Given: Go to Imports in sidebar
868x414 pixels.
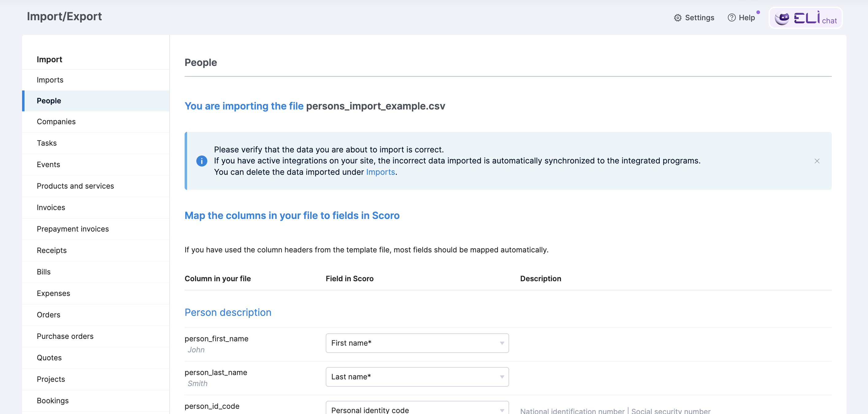Looking at the screenshot, I should pyautogui.click(x=96, y=80).
